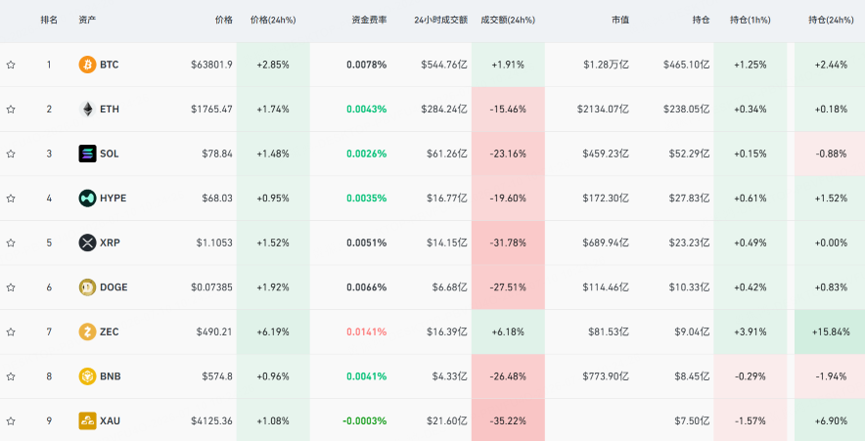Click SOL open interest change -0.88%
Image resolution: width=865 pixels, height=441 pixels.
(831, 153)
